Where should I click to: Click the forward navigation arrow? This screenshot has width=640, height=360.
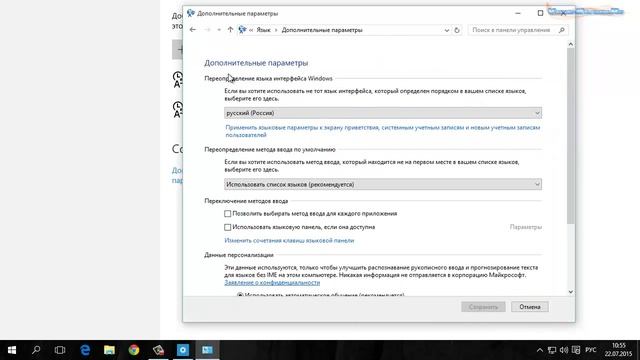click(207, 30)
